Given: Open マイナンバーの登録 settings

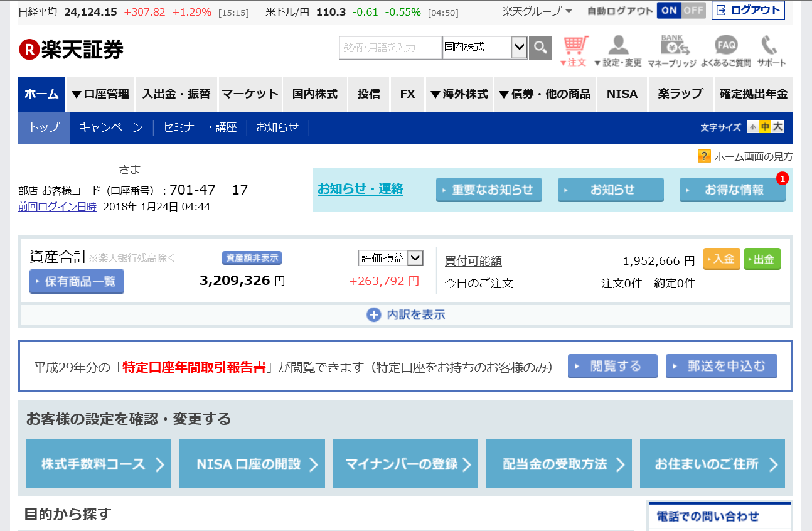Looking at the screenshot, I should tap(405, 464).
